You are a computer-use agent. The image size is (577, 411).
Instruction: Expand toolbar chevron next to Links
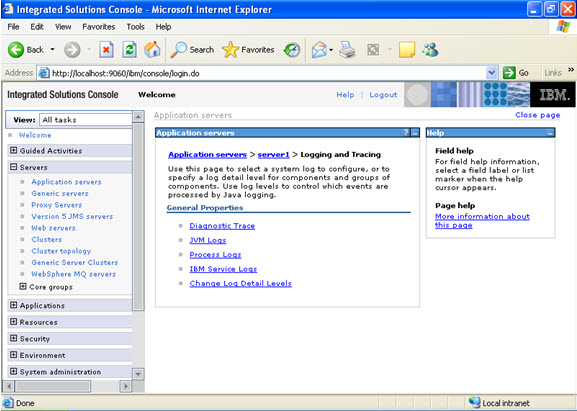[x=571, y=70]
